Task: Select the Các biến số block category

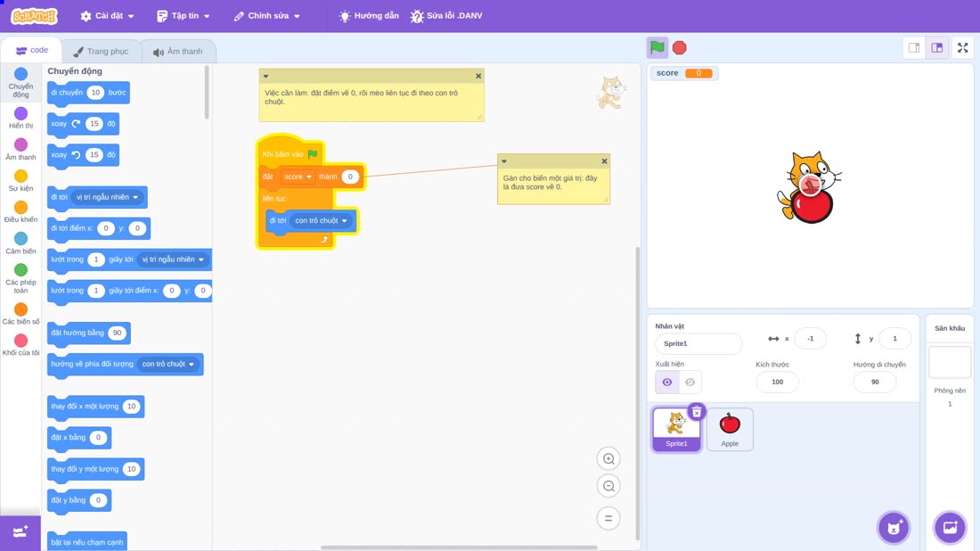Action: (20, 314)
